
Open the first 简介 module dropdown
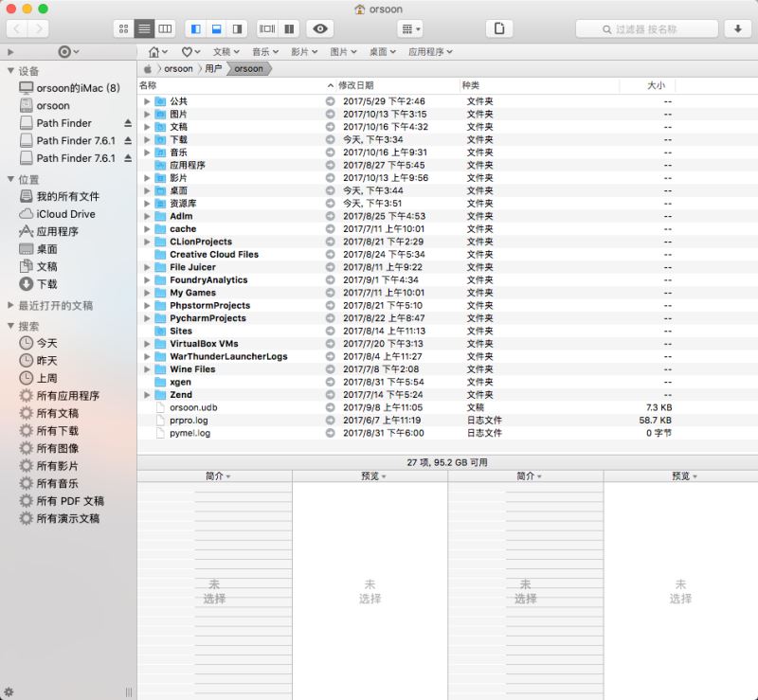tap(218, 476)
